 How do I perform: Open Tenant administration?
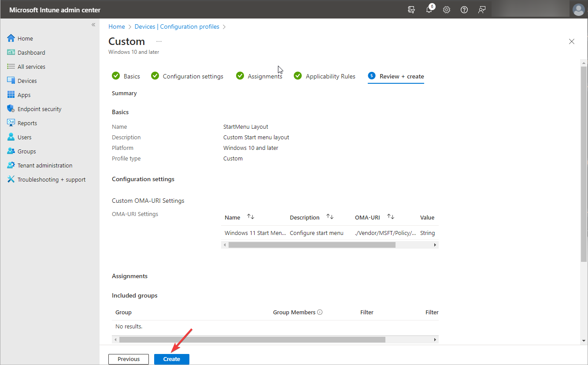tap(44, 165)
